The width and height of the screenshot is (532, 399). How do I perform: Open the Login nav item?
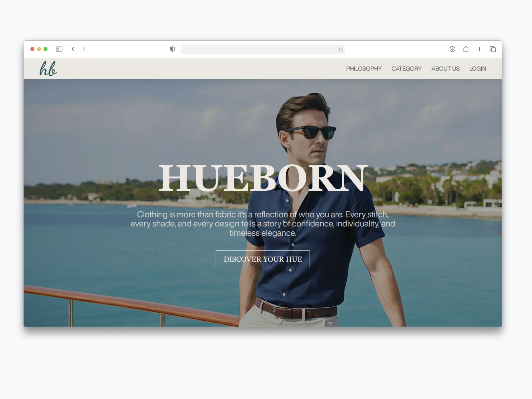pyautogui.click(x=477, y=69)
